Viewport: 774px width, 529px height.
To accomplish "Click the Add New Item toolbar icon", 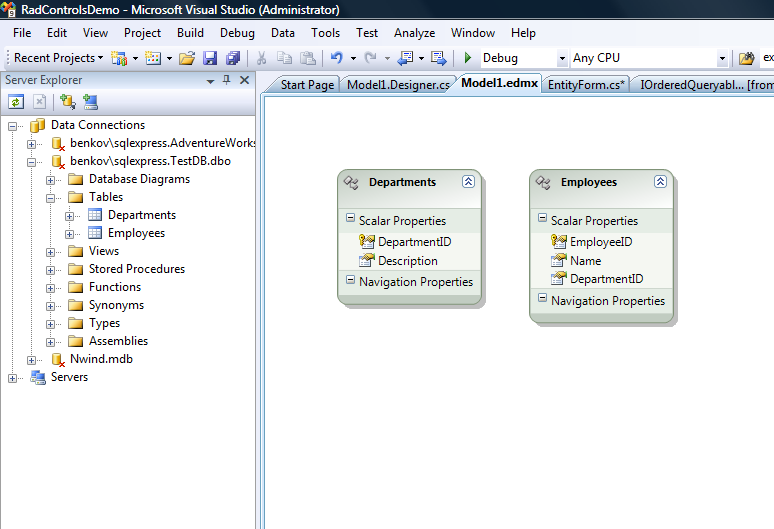I will (x=153, y=58).
